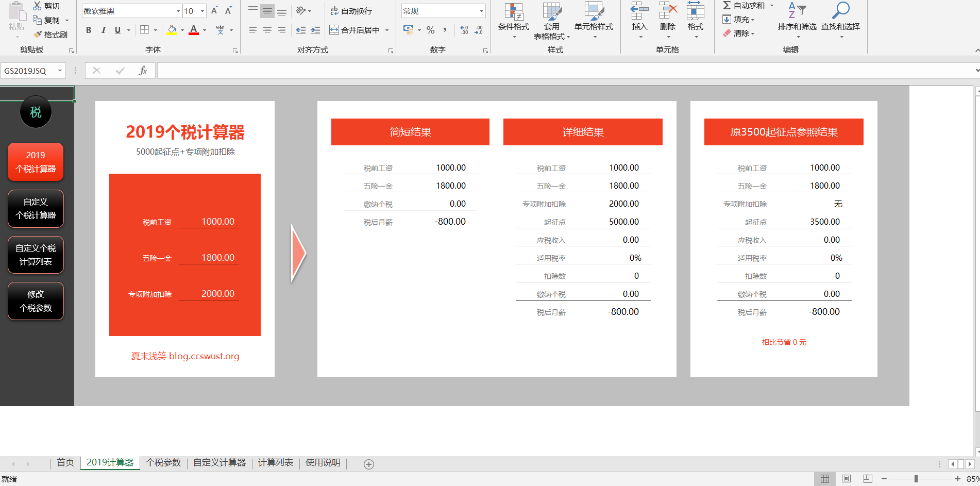
Task: Increase font size with the larger A icon
Action: click(215, 11)
